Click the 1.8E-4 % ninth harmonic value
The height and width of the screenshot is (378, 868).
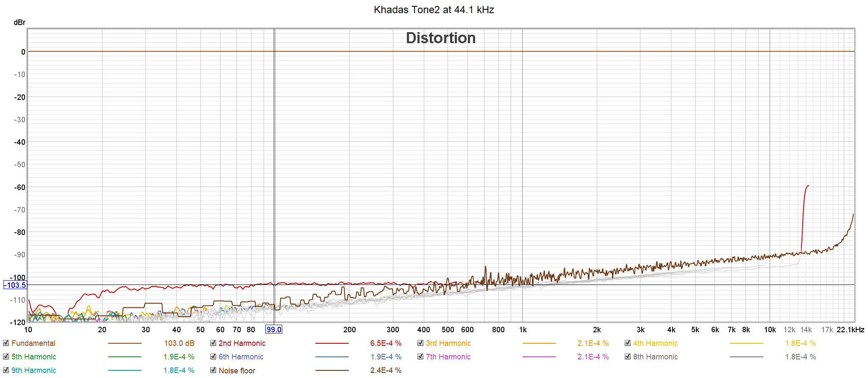point(179,370)
